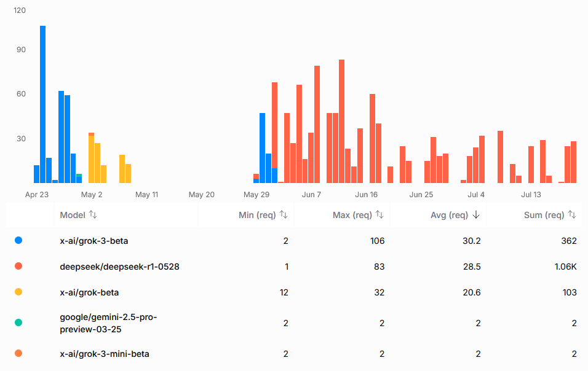Click the Sum value 1.06K for deepseek
The height and width of the screenshot is (371, 588).
click(565, 267)
